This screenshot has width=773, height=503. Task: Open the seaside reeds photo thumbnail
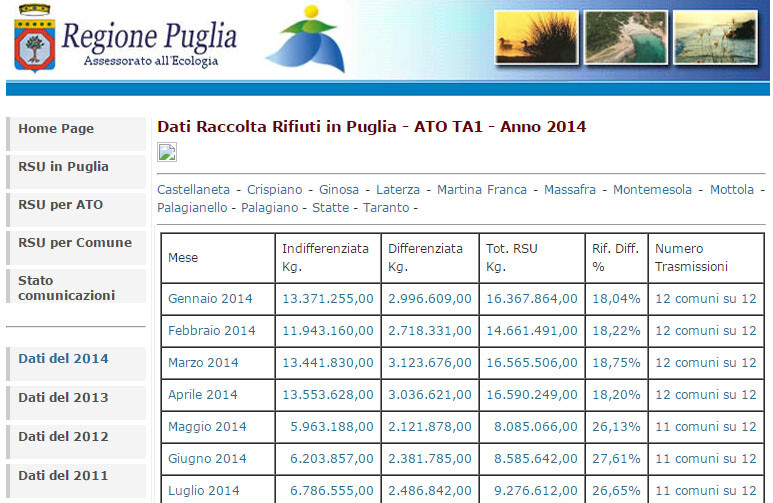tap(715, 38)
